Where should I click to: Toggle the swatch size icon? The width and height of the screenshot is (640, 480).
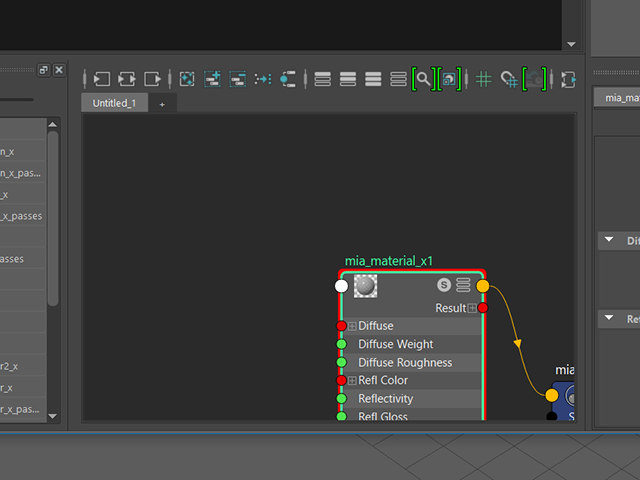pyautogui.click(x=449, y=79)
